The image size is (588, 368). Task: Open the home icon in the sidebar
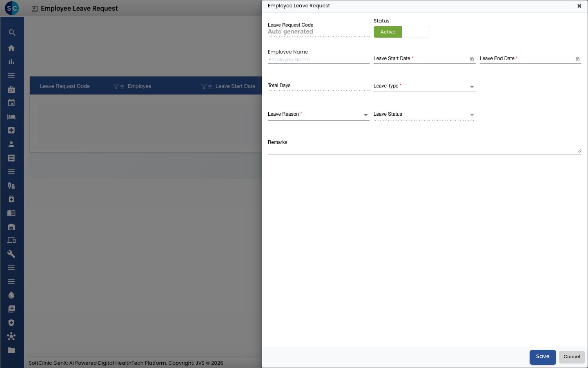[11, 48]
